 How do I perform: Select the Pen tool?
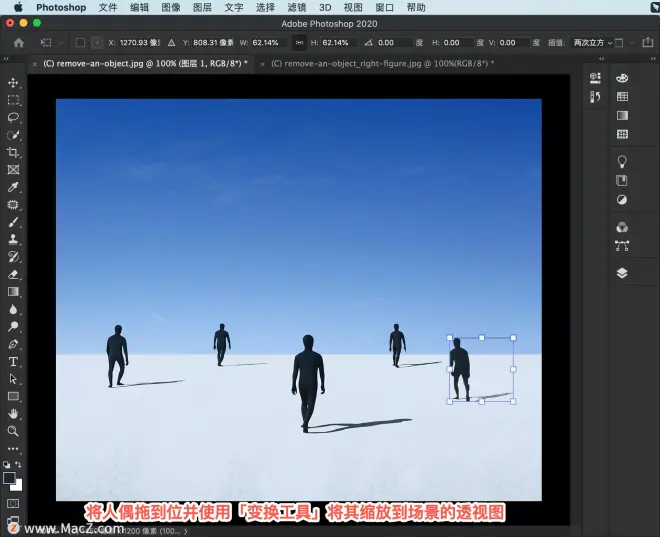13,344
